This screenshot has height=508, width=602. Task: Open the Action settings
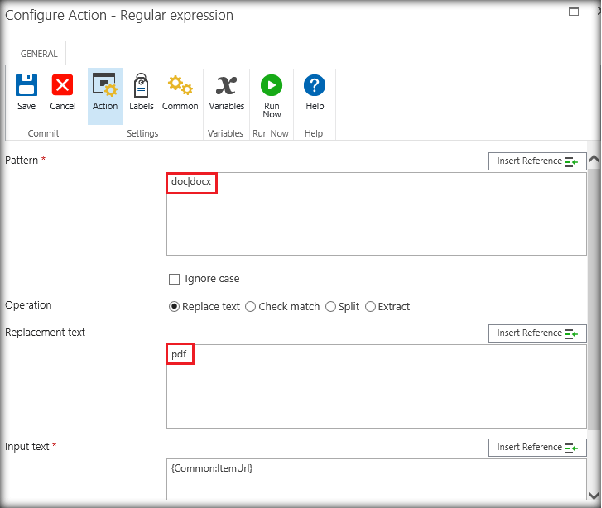pos(105,96)
